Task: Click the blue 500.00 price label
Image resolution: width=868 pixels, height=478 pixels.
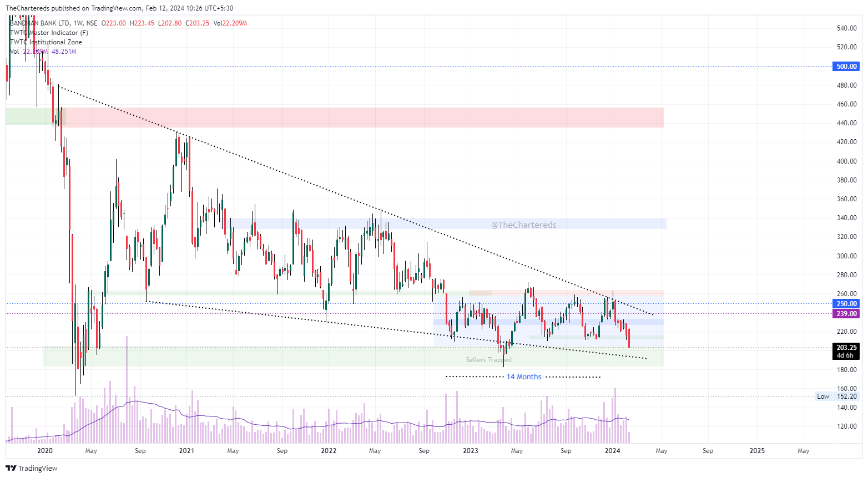Action: click(846, 67)
